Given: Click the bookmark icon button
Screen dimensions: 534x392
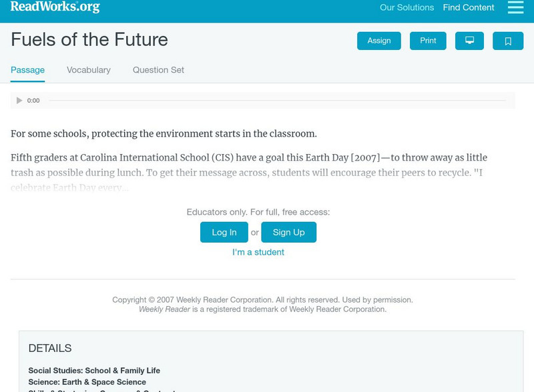Looking at the screenshot, I should coord(508,41).
